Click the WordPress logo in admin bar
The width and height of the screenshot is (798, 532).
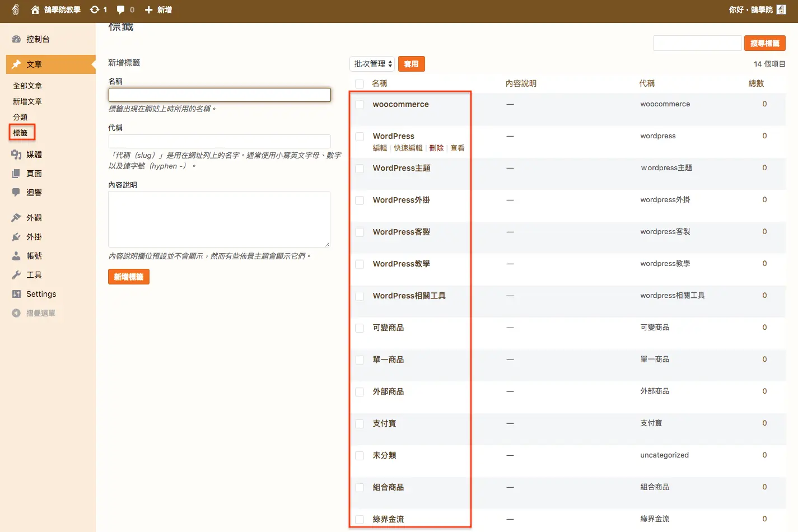click(15, 10)
